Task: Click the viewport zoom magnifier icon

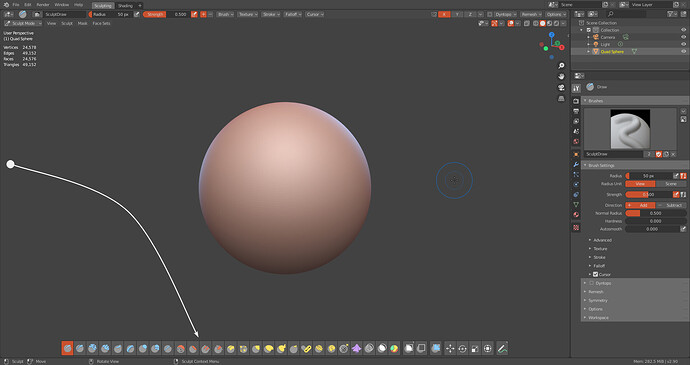Action: 561,66
